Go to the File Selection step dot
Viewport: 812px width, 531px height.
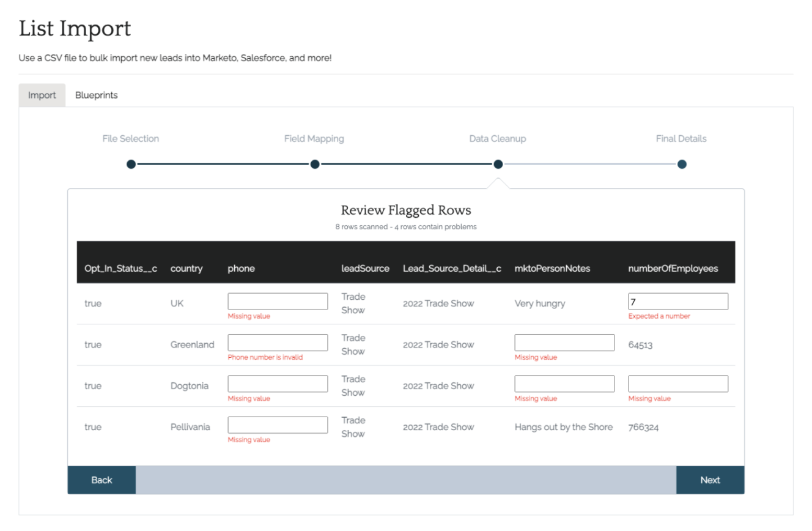pyautogui.click(x=131, y=164)
